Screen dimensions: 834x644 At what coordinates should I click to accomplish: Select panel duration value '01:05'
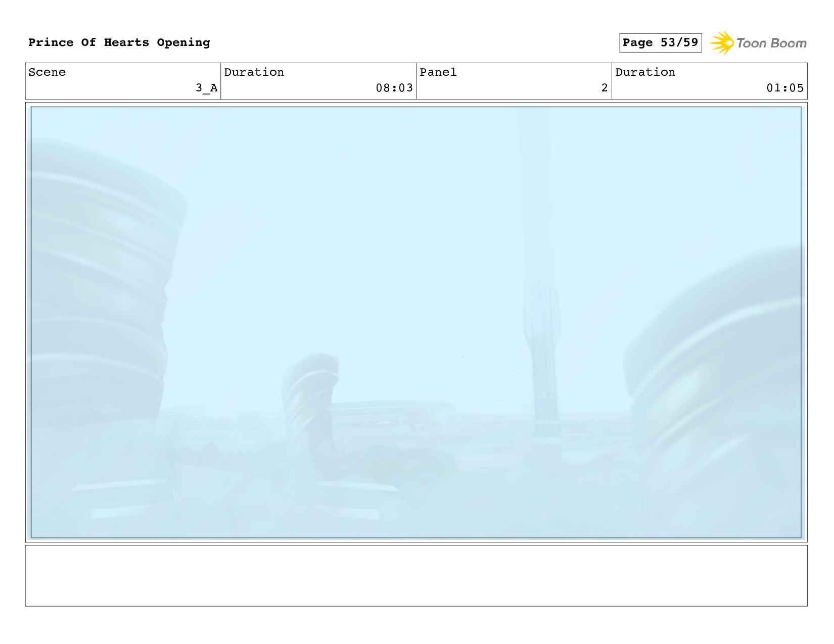(x=785, y=88)
